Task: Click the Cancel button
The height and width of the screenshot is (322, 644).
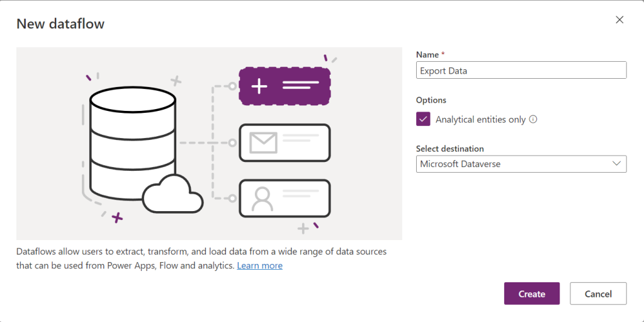Action: coord(598,294)
